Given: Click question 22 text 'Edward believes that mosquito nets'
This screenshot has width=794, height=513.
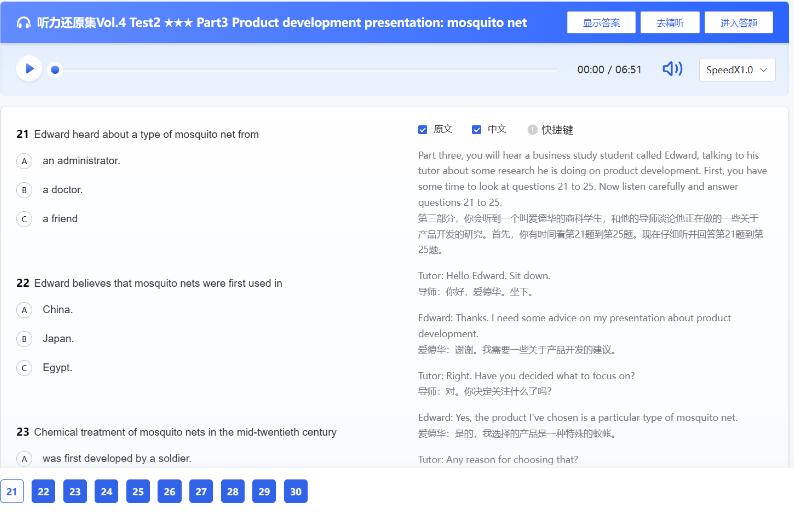Looking at the screenshot, I should [158, 283].
